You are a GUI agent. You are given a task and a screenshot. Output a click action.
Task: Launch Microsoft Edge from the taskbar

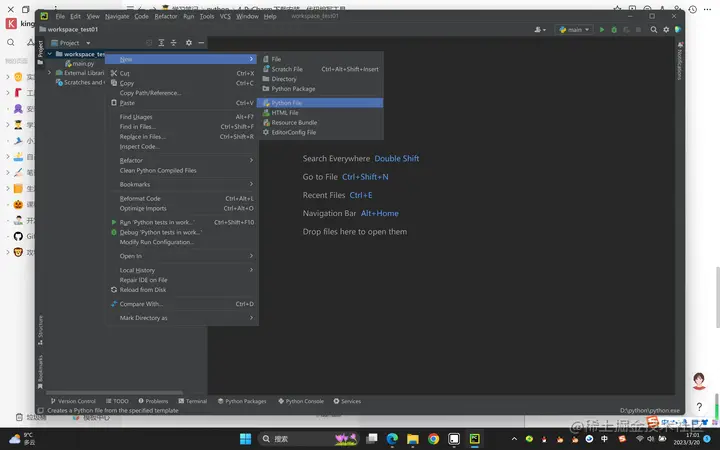[392, 439]
